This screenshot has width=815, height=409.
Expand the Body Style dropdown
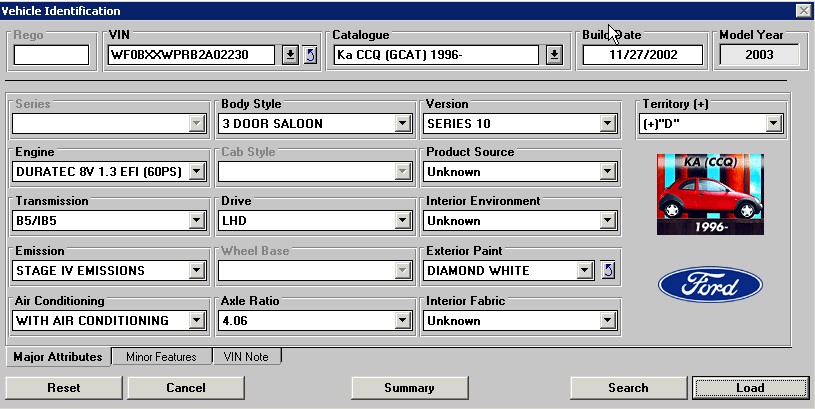pyautogui.click(x=403, y=124)
